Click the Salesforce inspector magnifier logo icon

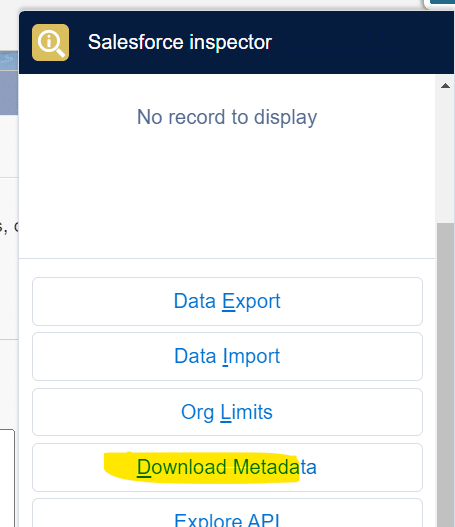[x=50, y=42]
